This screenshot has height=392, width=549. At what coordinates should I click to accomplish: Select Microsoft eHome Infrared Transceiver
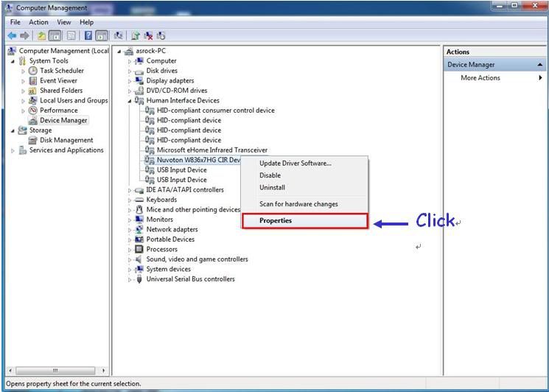(x=212, y=150)
